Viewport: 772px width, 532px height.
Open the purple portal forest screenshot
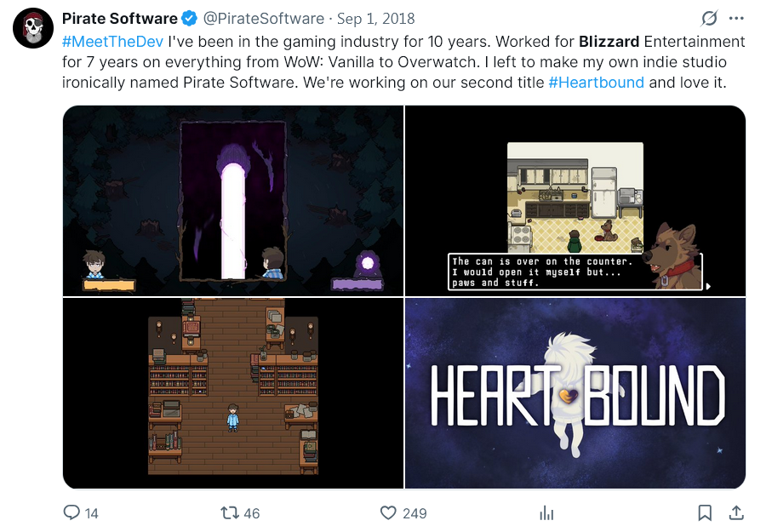click(233, 201)
